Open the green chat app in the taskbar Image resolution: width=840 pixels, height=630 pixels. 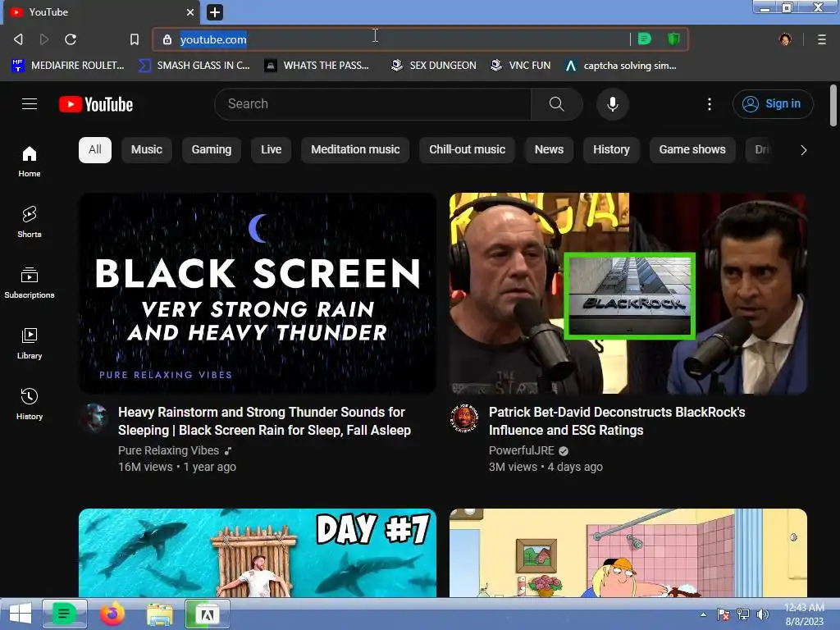click(64, 614)
